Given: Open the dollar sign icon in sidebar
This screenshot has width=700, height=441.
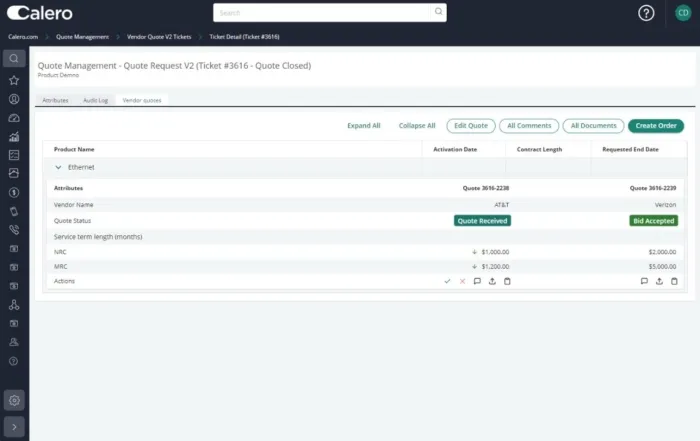Looking at the screenshot, I should (14, 192).
